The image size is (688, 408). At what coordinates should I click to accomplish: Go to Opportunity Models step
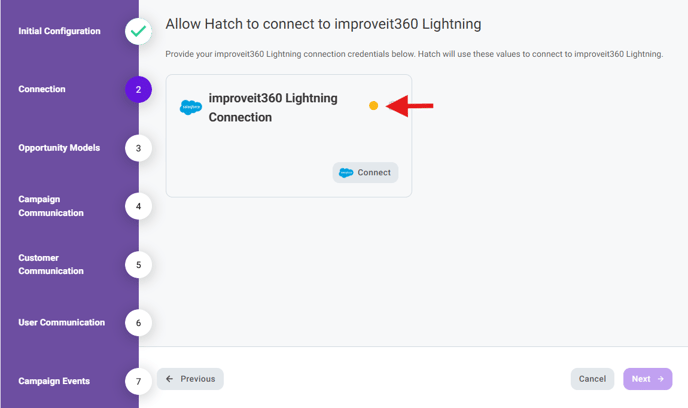coord(59,148)
